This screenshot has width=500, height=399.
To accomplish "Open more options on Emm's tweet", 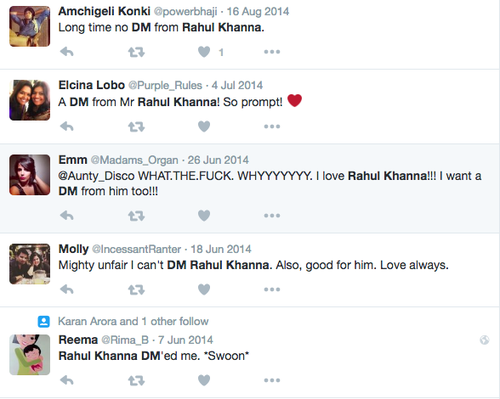I will pyautogui.click(x=272, y=215).
